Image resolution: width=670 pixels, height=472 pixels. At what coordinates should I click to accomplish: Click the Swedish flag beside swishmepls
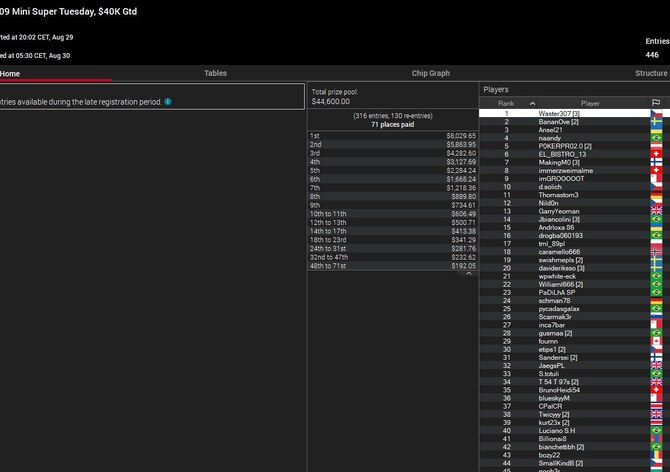[656, 260]
